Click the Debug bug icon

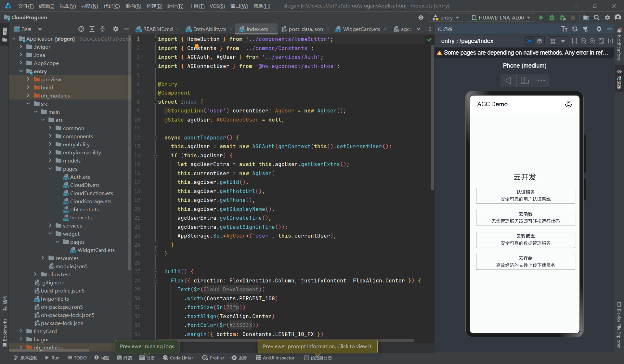point(552,18)
